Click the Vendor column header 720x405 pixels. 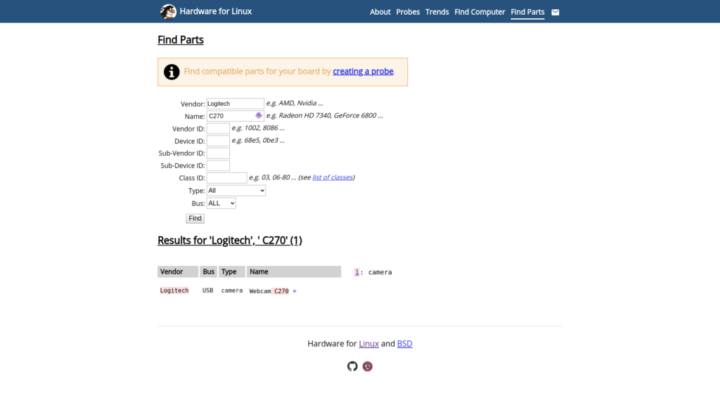click(x=178, y=272)
